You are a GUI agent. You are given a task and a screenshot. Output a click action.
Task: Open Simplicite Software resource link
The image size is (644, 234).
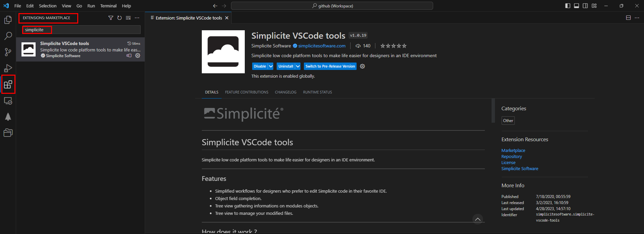[519, 168]
